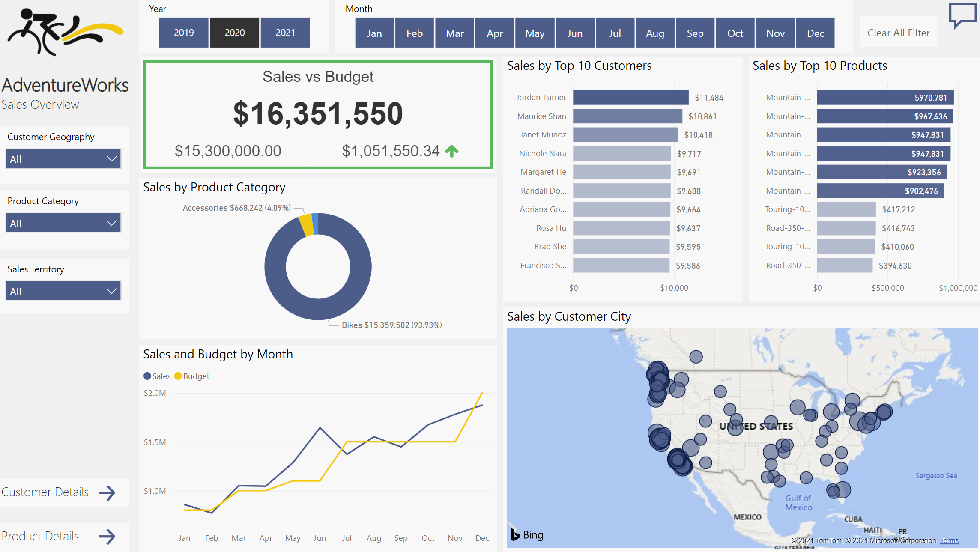Click the Customer Details arrow icon
The height and width of the screenshot is (552, 980).
pyautogui.click(x=107, y=493)
